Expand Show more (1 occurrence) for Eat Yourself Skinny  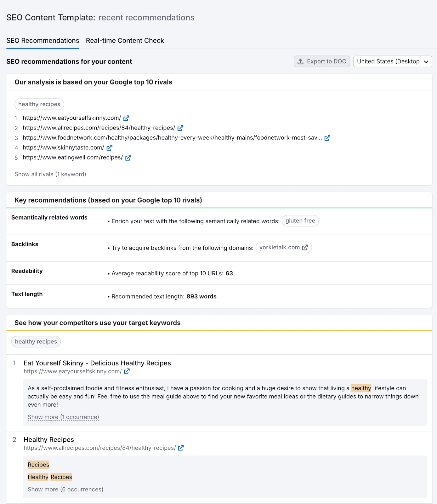click(63, 417)
